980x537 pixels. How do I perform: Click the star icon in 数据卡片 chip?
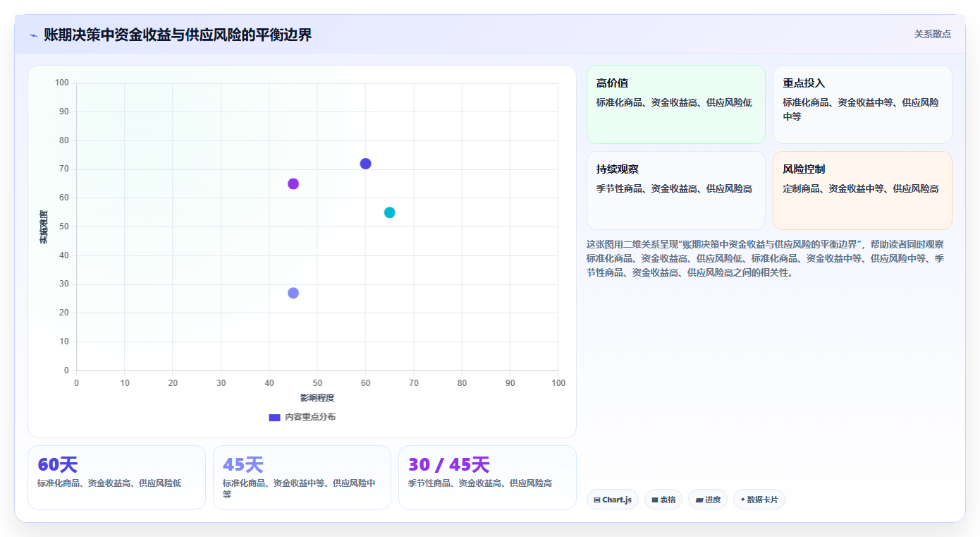click(742, 500)
